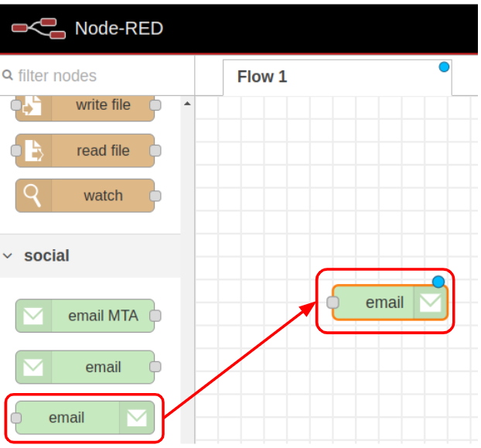This screenshot has height=448, width=481.
Task: Click the blue changed indicator on canvas email node
Action: (x=438, y=282)
